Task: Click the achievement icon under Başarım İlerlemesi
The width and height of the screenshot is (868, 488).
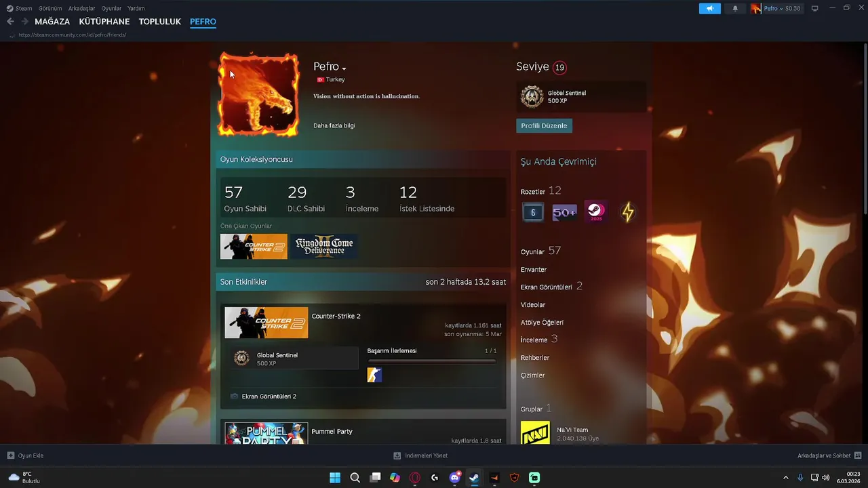Action: 374,375
